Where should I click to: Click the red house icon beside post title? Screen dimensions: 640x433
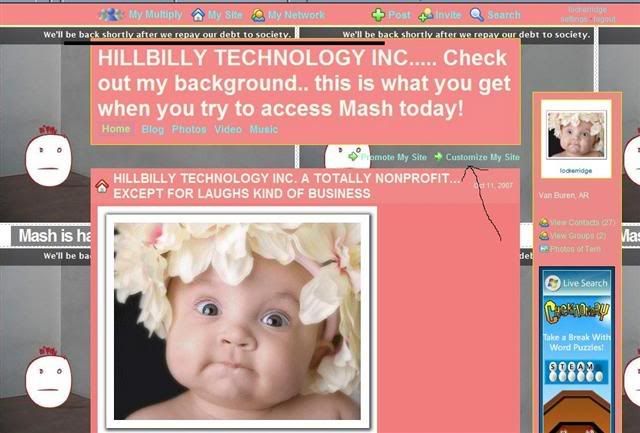(102, 186)
